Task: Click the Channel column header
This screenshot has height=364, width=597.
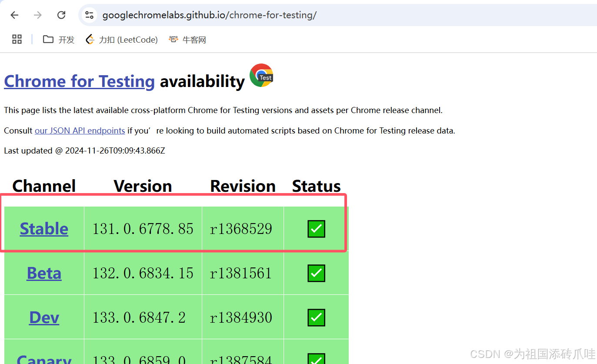Action: coord(44,186)
